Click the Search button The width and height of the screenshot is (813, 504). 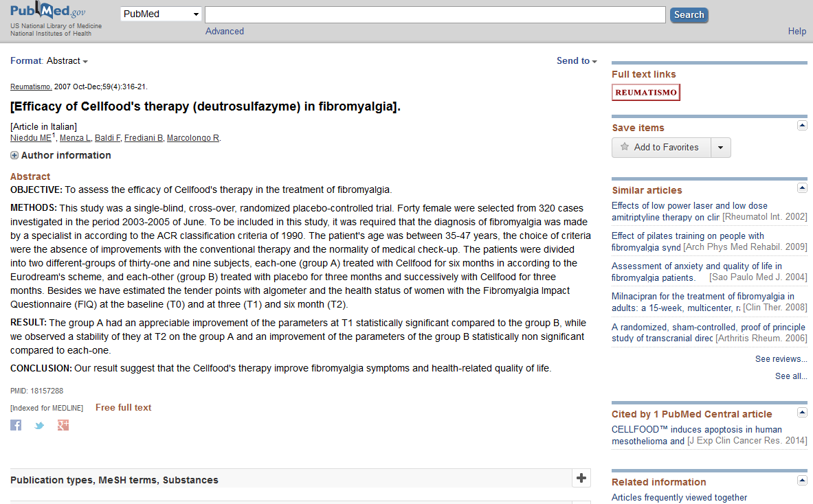689,14
